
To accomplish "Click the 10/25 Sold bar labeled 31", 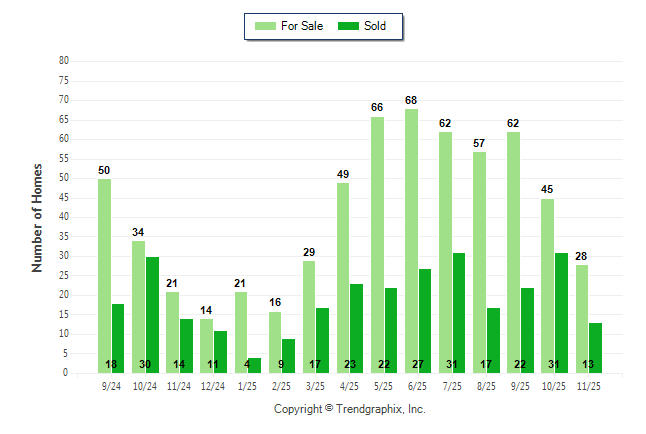I will [561, 312].
